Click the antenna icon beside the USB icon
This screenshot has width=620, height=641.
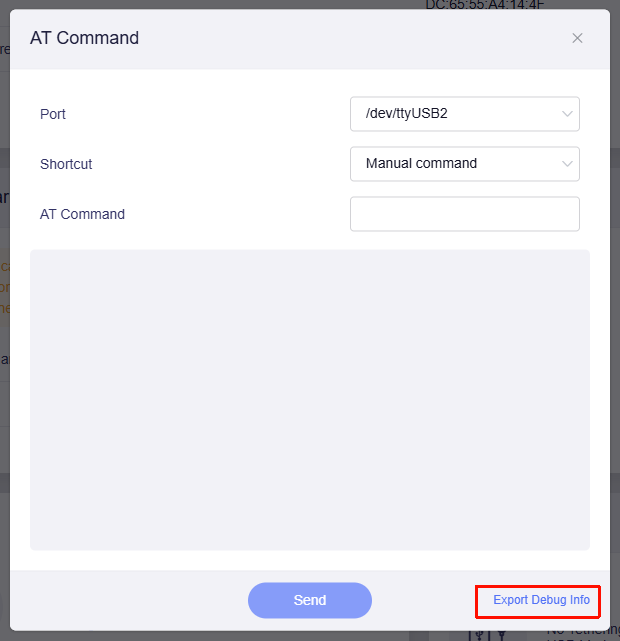(x=502, y=635)
